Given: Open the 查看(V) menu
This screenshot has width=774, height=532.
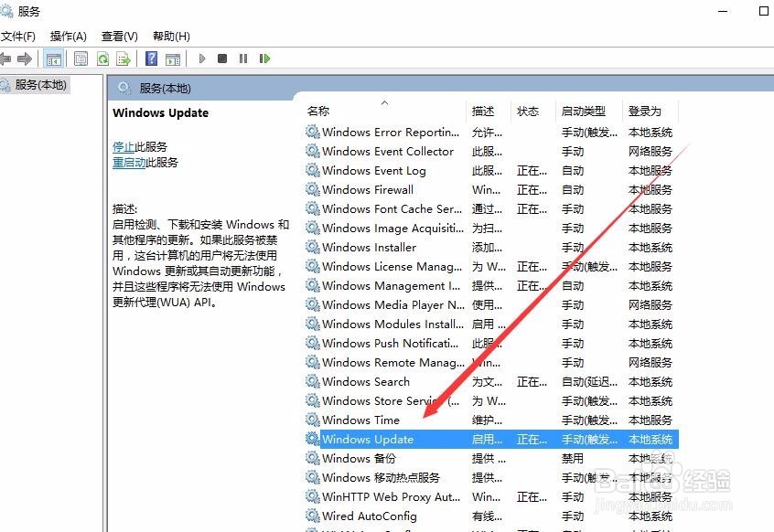Looking at the screenshot, I should 120,36.
